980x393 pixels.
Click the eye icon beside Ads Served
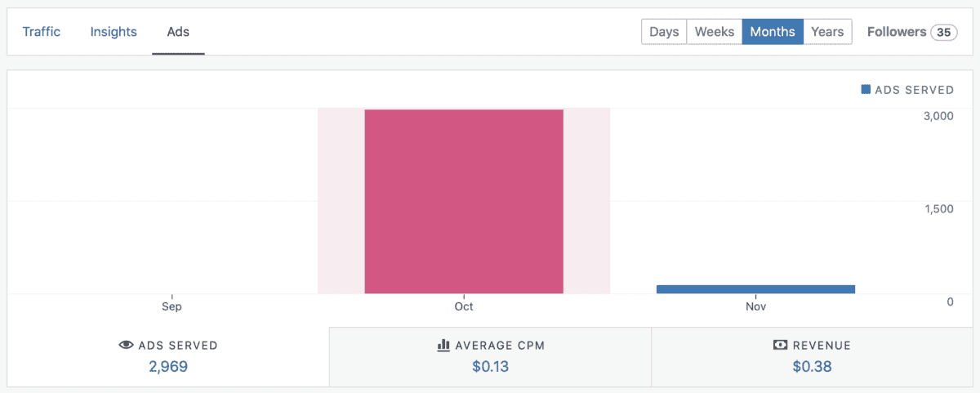(126, 346)
